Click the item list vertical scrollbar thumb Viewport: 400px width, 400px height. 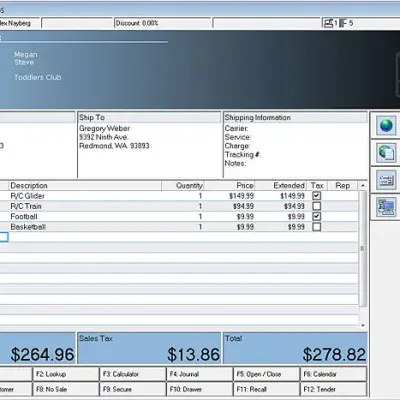363,248
